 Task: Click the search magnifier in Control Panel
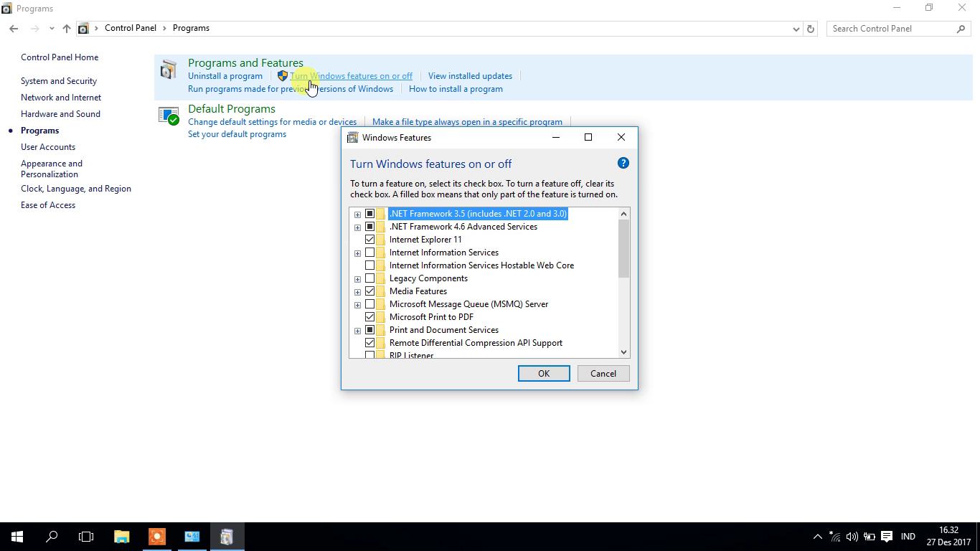961,29
